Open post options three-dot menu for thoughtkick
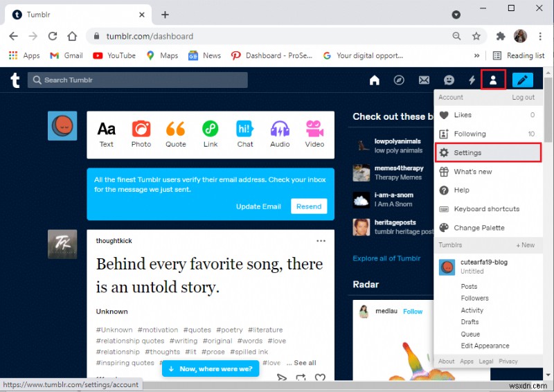554x392 pixels. click(x=321, y=241)
